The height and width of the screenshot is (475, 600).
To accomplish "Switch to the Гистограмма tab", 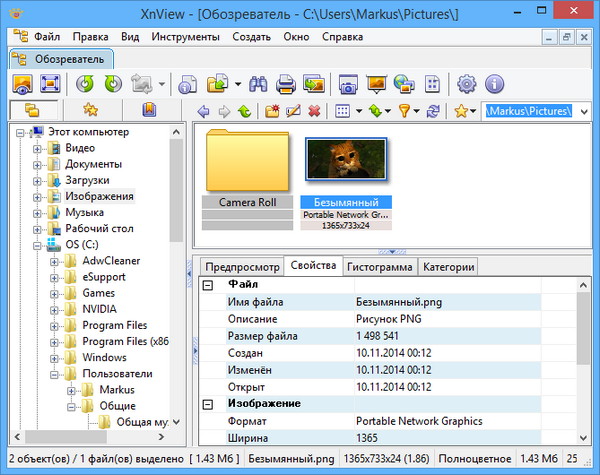I will [x=379, y=267].
